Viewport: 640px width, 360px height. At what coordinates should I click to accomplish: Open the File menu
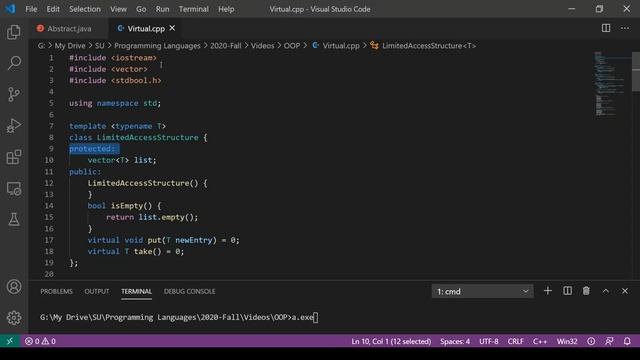point(31,9)
